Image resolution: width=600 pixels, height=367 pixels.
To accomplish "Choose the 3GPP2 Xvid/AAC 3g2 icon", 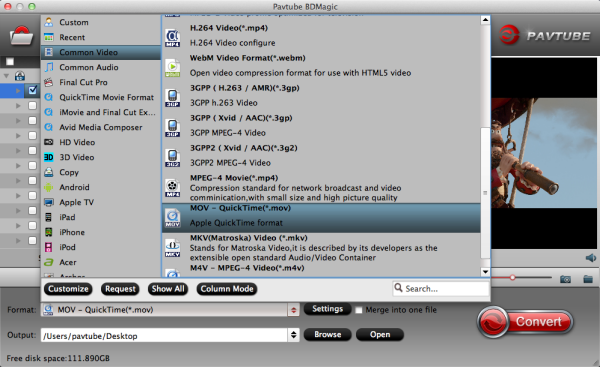I will coord(173,158).
